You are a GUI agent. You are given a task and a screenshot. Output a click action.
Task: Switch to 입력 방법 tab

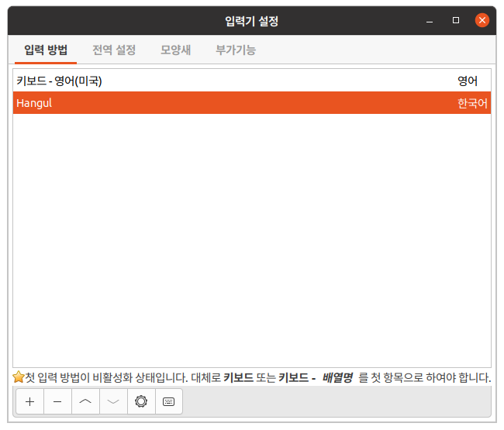coord(46,50)
